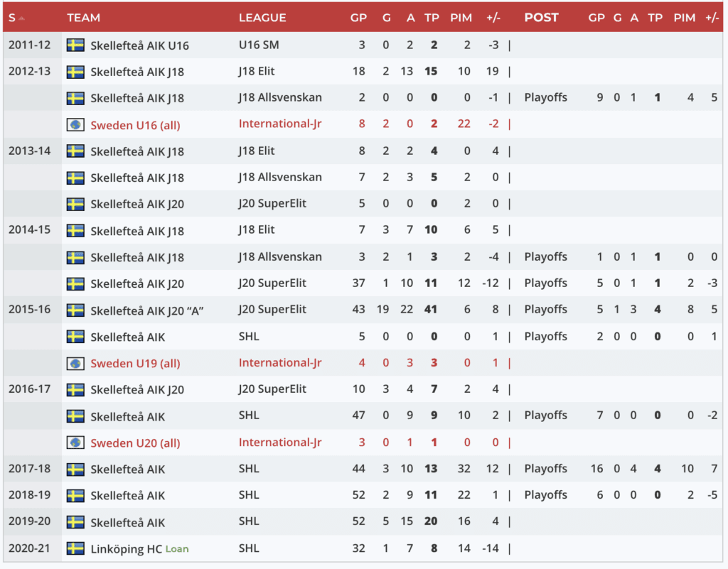Sort by TEAM column header

point(84,18)
